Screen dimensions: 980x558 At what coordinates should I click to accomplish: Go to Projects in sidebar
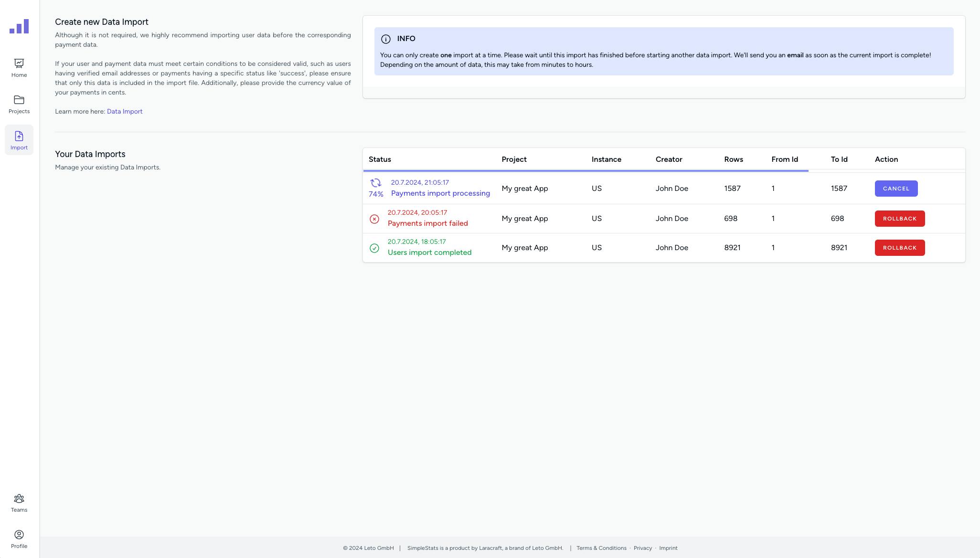[x=19, y=105]
